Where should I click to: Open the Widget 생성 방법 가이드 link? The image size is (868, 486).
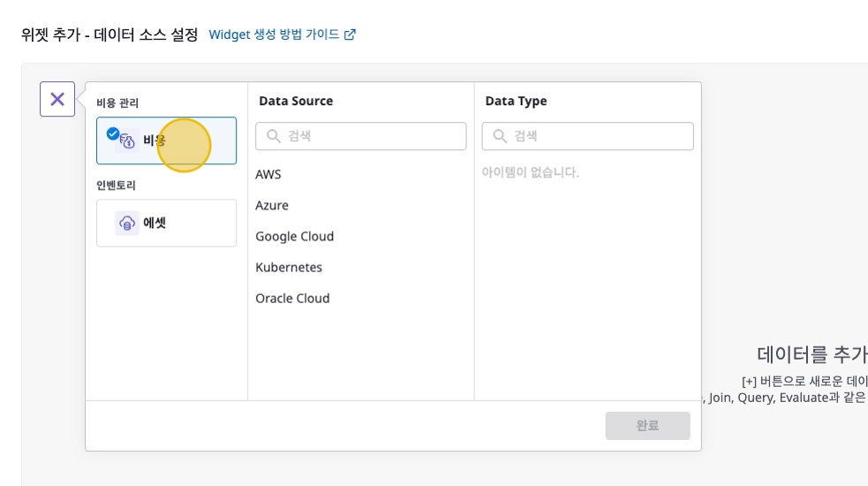pyautogui.click(x=275, y=34)
